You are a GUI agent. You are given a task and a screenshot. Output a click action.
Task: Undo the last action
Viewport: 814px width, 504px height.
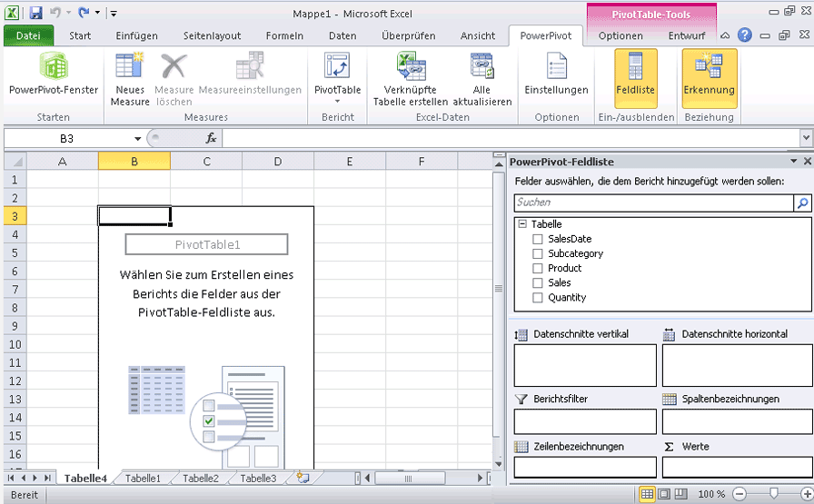pos(55,13)
